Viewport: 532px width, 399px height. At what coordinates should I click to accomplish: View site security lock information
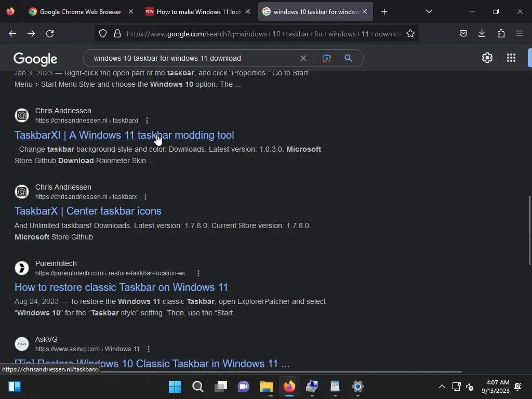coord(117,33)
